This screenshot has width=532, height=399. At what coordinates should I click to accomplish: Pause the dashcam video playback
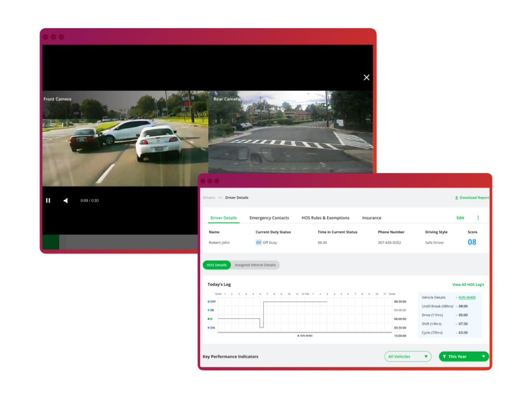tap(48, 201)
